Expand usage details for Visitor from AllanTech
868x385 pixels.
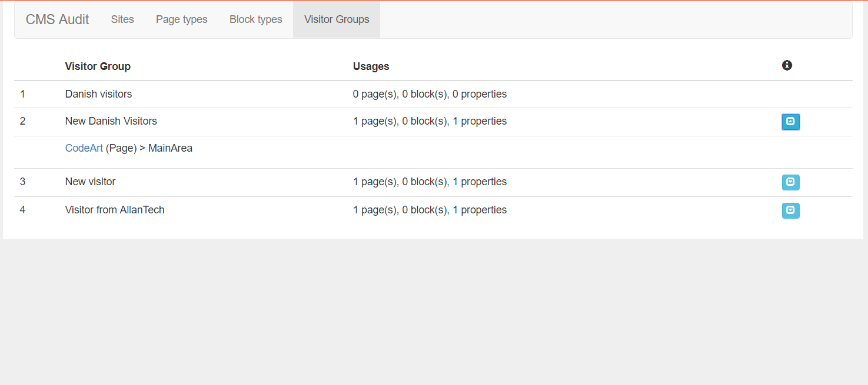[x=790, y=210]
